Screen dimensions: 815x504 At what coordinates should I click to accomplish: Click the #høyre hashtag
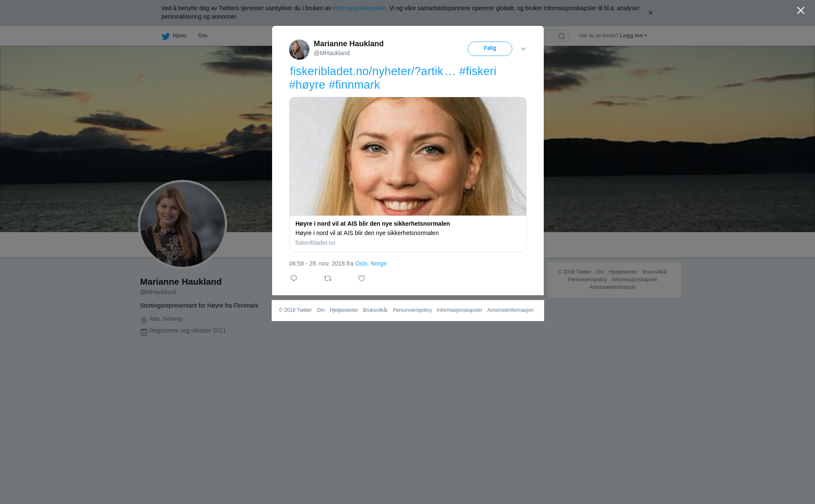coord(307,85)
